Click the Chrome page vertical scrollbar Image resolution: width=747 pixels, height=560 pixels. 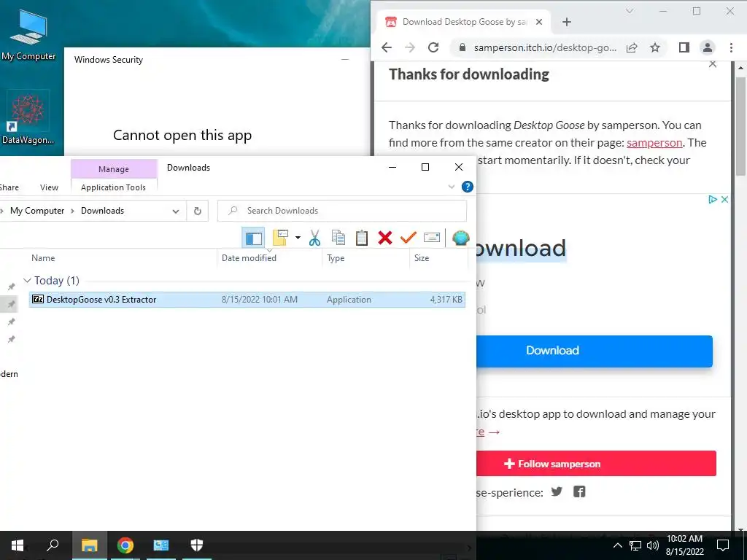[x=741, y=125]
